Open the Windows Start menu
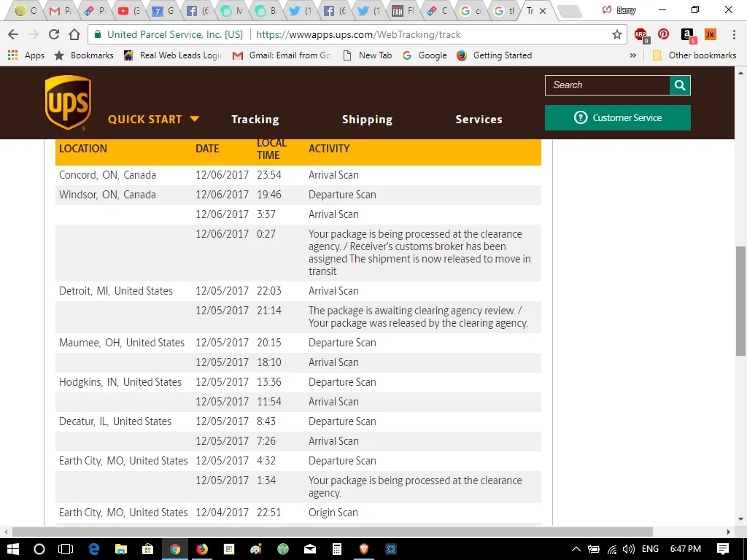The height and width of the screenshot is (560, 747). tap(13, 549)
